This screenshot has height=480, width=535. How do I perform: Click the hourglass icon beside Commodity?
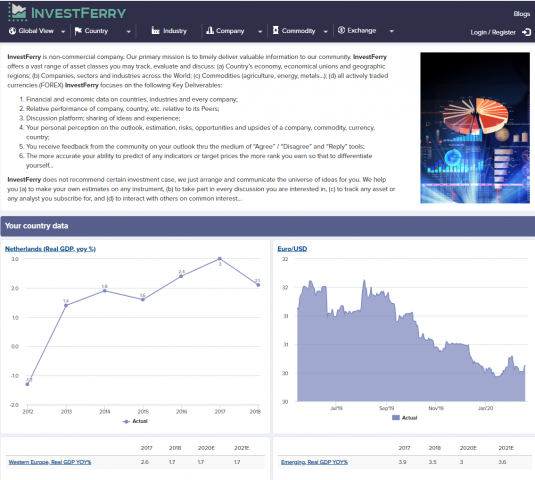(x=276, y=30)
